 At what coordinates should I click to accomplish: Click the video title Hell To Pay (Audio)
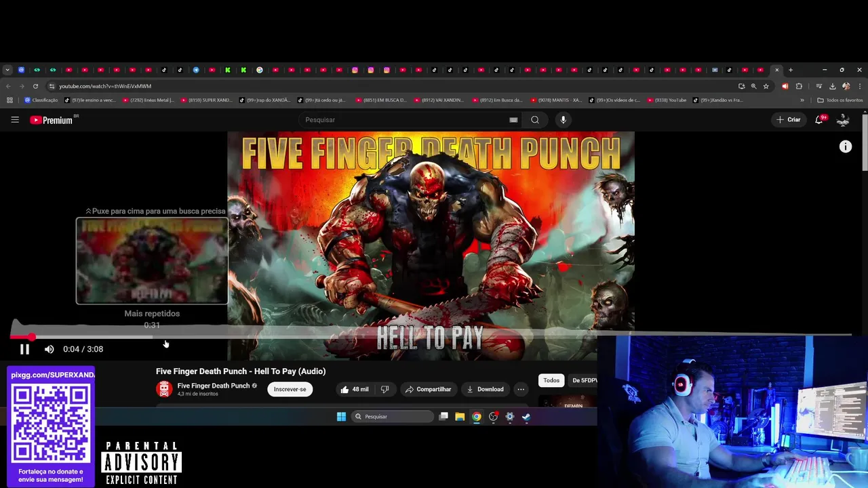click(x=241, y=371)
